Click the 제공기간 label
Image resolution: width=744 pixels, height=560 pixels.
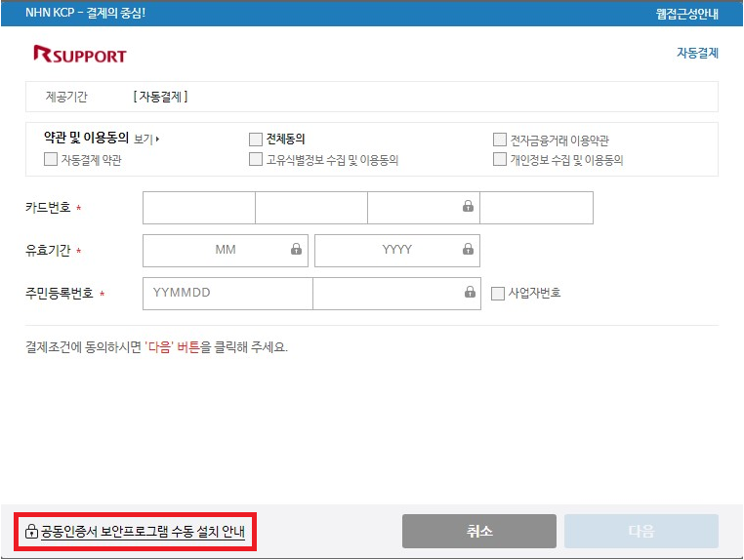click(x=66, y=97)
